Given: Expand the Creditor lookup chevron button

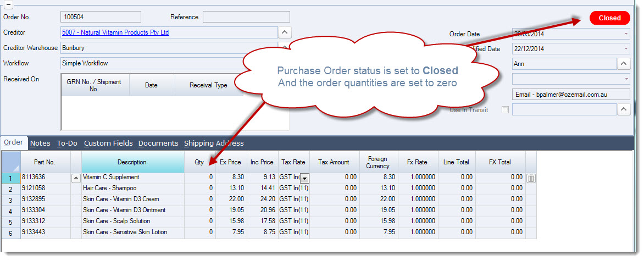Looking at the screenshot, I should (x=285, y=32).
